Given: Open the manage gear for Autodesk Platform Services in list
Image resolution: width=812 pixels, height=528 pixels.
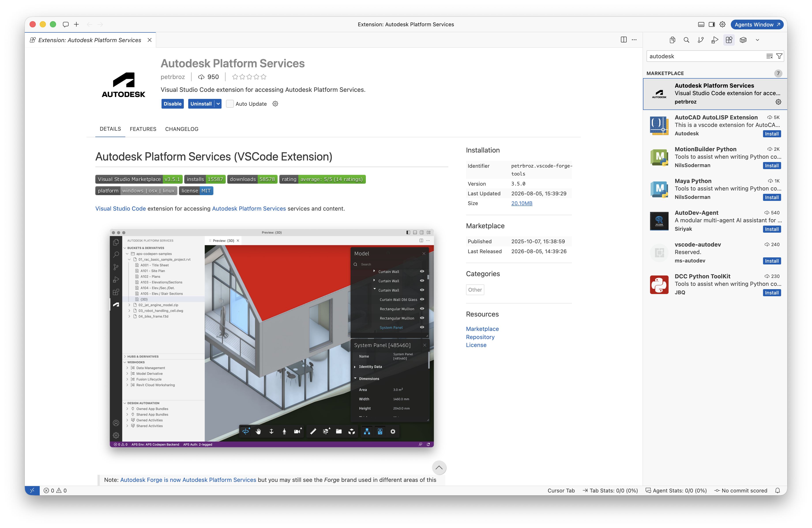Looking at the screenshot, I should click(x=778, y=102).
